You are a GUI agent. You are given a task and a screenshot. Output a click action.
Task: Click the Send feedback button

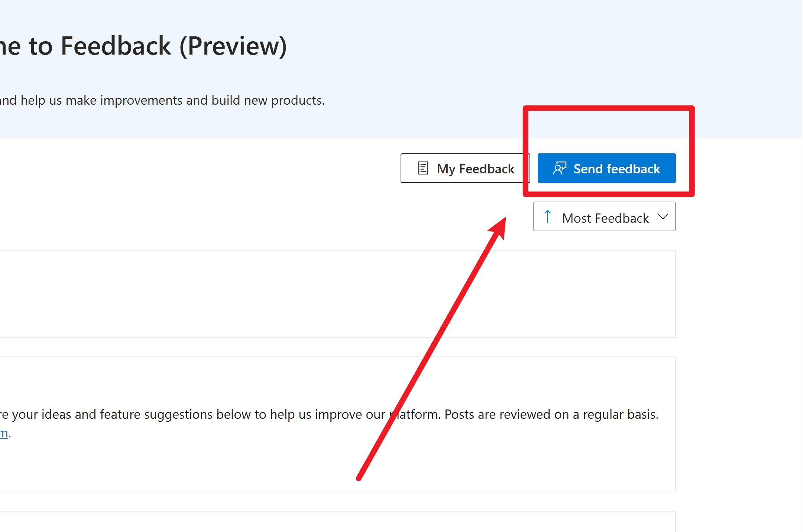pos(606,168)
